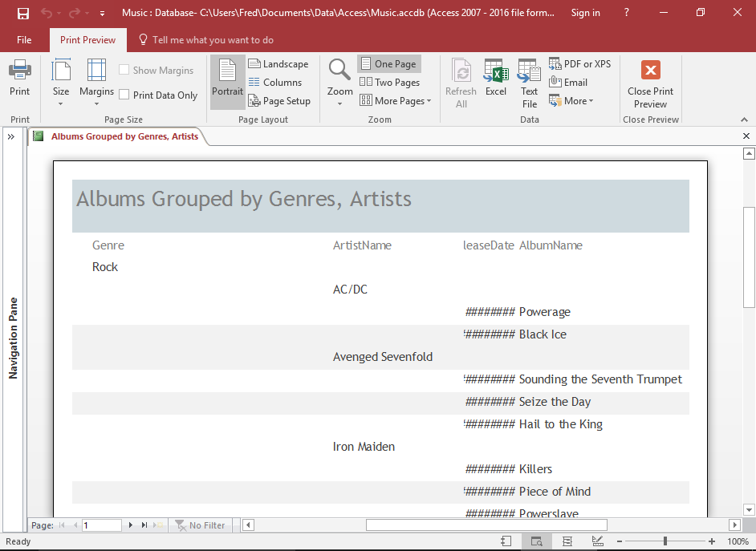Image resolution: width=756 pixels, height=551 pixels.
Task: Switch to Two Pages view
Action: point(389,83)
